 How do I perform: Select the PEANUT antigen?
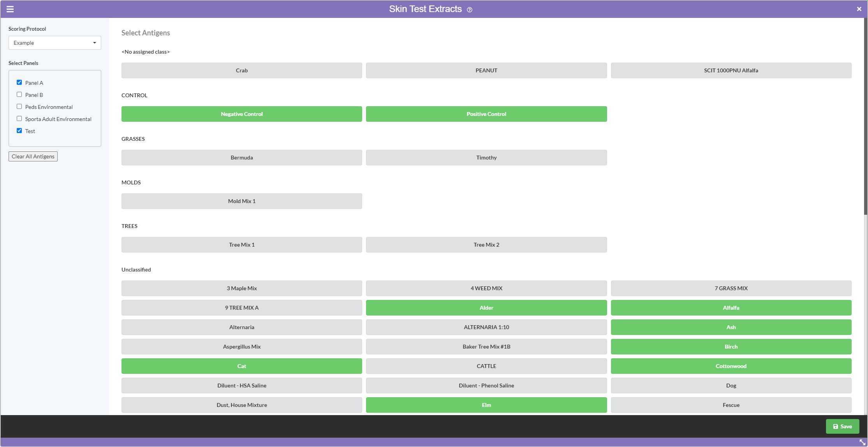point(486,70)
